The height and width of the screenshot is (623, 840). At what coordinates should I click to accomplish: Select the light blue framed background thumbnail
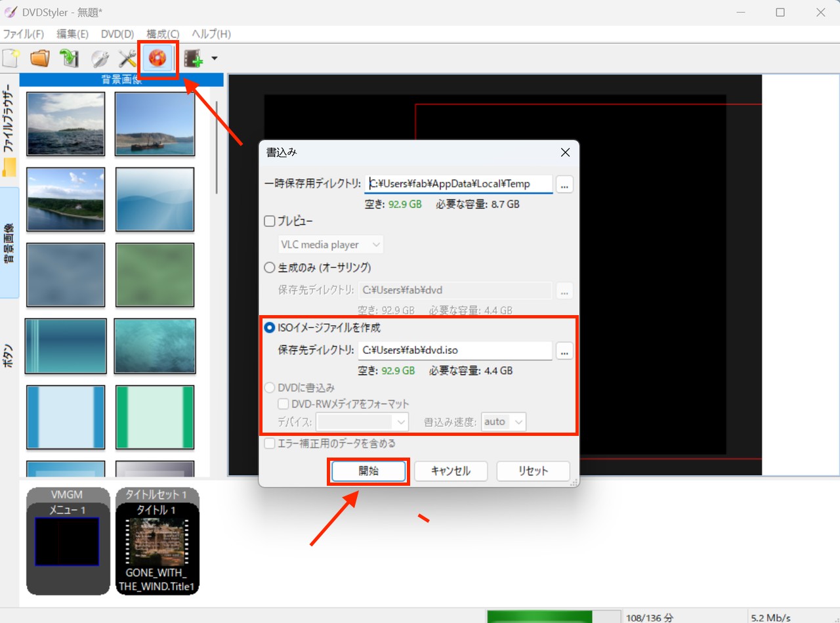66,417
